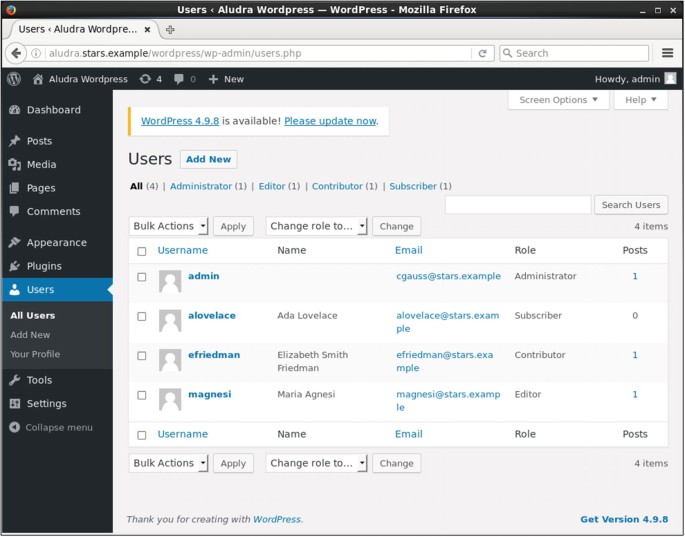The image size is (685, 537).
Task: Toggle the select-all checkbox in table header
Action: [x=142, y=251]
